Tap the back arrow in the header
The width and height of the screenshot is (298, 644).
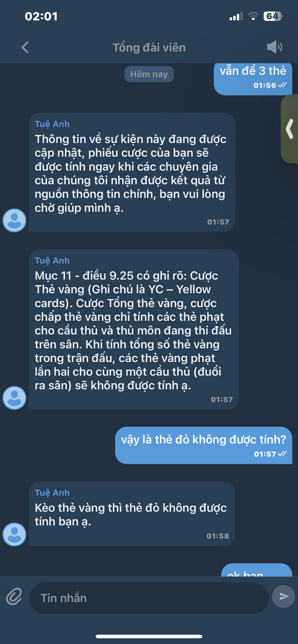(25, 47)
